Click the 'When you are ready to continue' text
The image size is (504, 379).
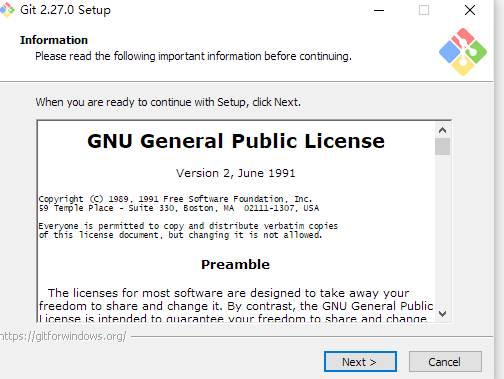(x=168, y=102)
